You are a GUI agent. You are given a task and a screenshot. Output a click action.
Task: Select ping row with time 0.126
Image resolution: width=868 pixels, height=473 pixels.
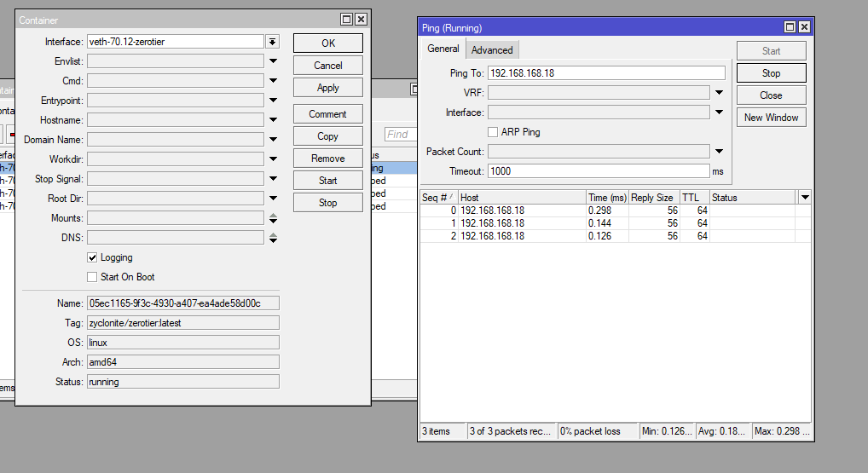[616, 236]
